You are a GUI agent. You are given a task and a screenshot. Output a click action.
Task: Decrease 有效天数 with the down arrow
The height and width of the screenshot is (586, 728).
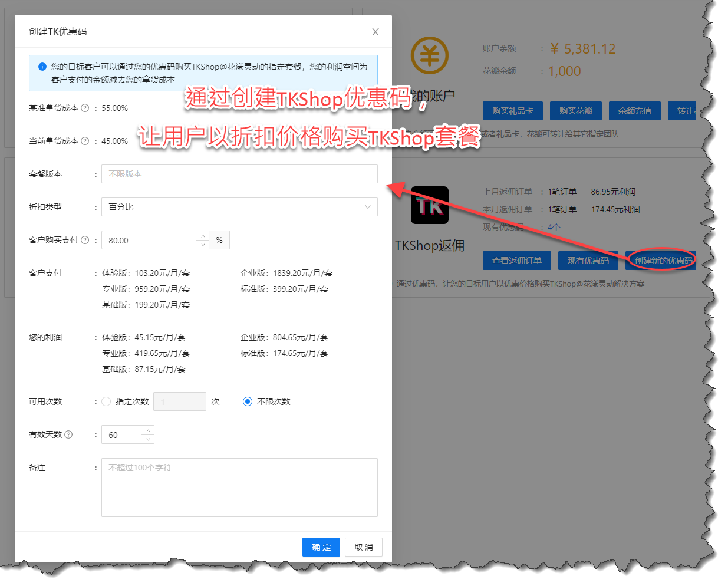pyautogui.click(x=148, y=439)
